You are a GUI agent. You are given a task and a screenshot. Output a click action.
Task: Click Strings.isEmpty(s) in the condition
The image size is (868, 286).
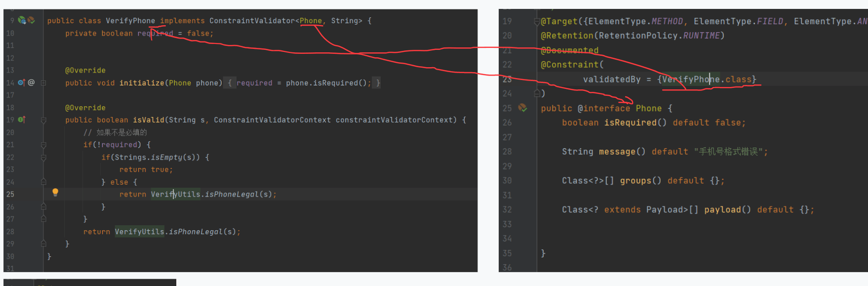[x=157, y=158]
